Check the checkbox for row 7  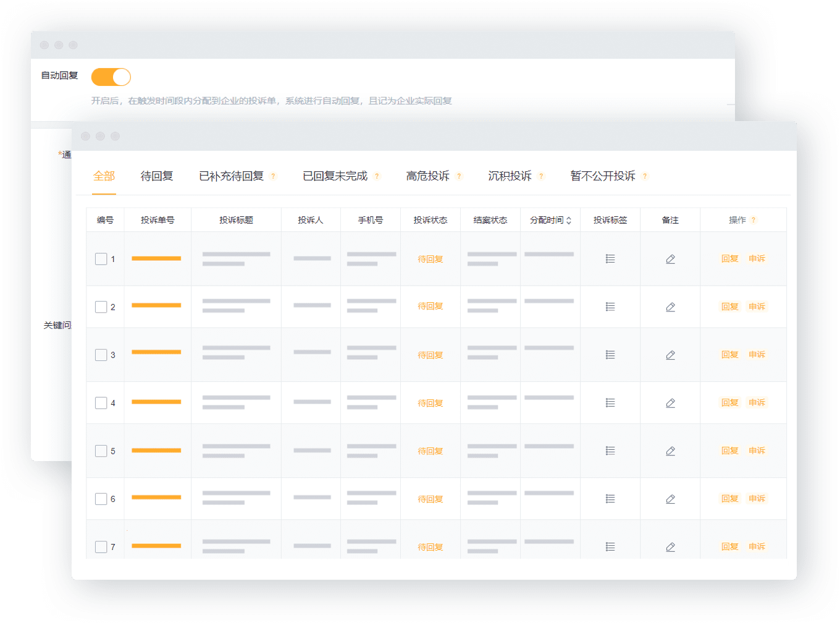(101, 547)
